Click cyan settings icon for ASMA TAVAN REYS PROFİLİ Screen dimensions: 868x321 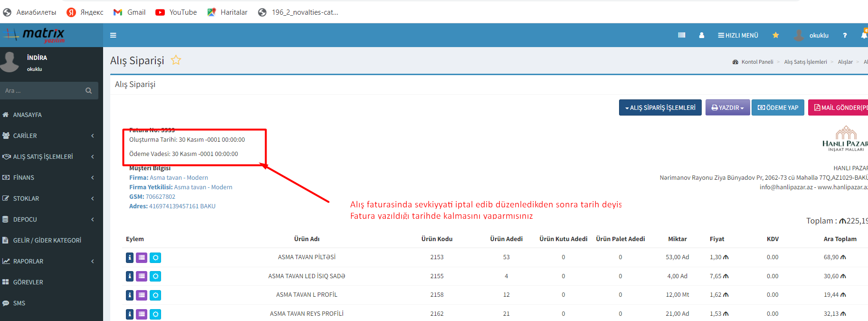[x=155, y=314]
